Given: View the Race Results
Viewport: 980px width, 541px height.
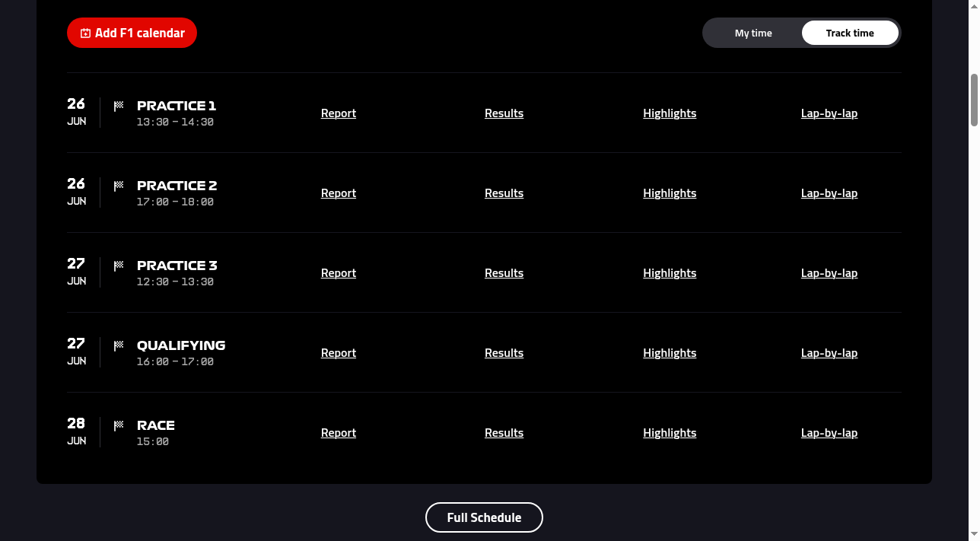Looking at the screenshot, I should [504, 433].
